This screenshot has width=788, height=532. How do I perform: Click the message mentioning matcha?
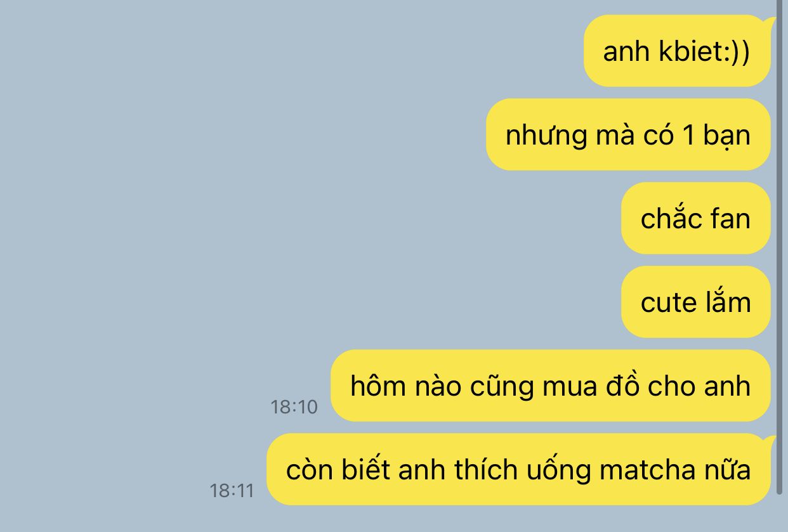point(518,469)
